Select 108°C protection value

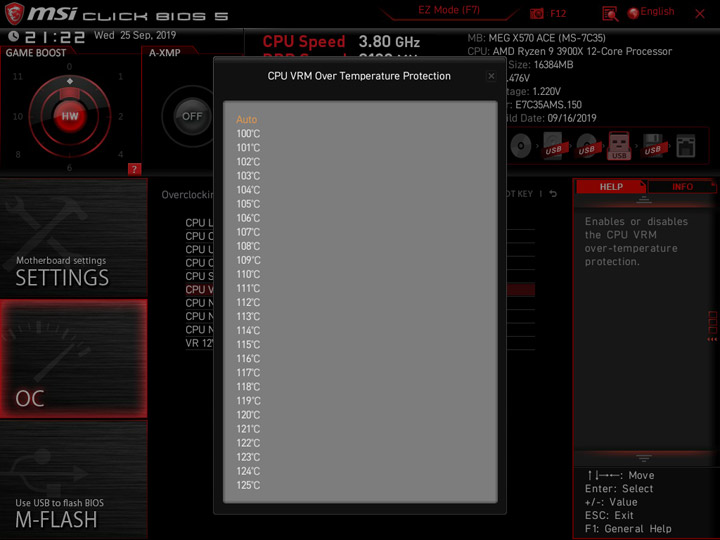(248, 246)
